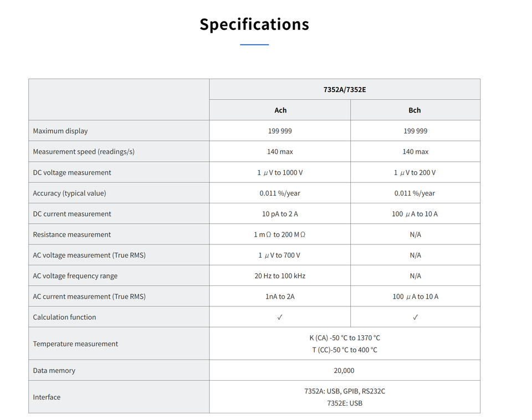Image resolution: width=532 pixels, height=420 pixels.
Task: Select the 7352A: USB, GPIB, RS232C text
Action: point(345,391)
